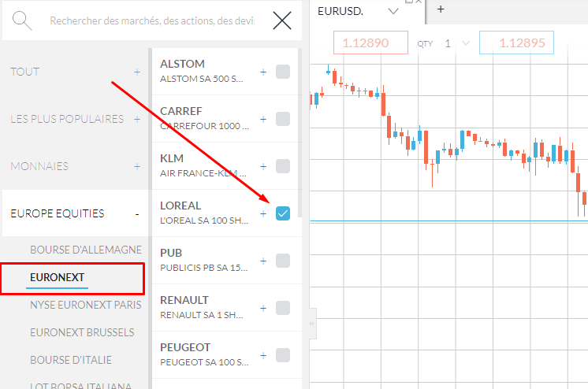This screenshot has height=389, width=588.
Task: Click plus icon beside RENAULT
Action: pos(263,308)
